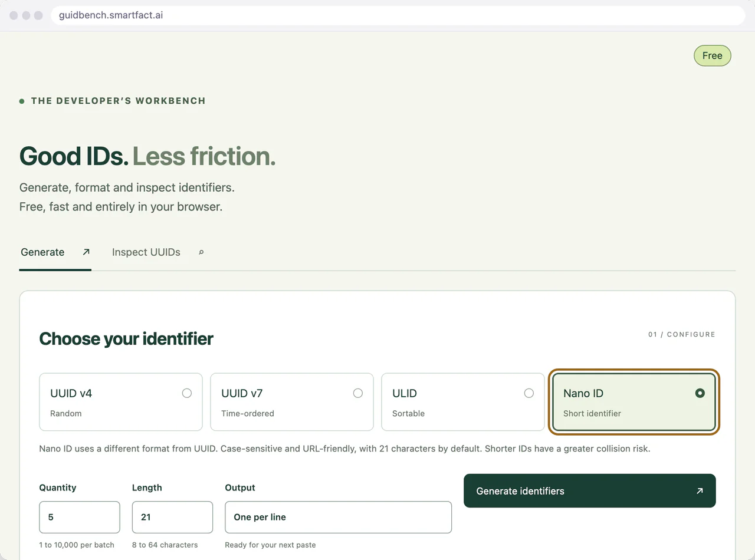Screen dimensions: 755x560
Task: Open the Output format dropdown
Action: click(338, 517)
